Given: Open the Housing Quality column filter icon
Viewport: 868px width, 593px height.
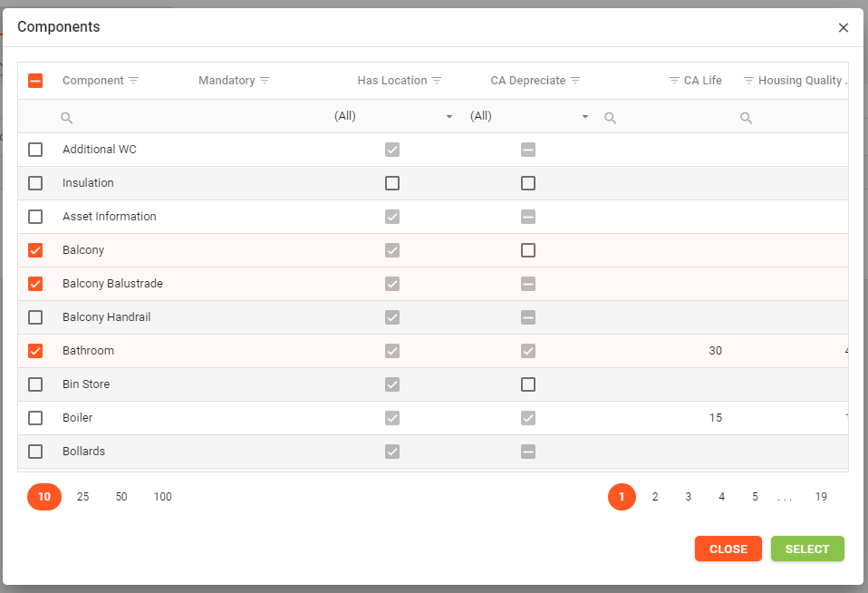Looking at the screenshot, I should coord(748,81).
